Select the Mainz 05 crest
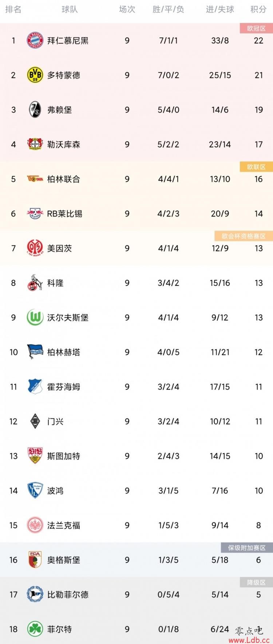 (x=35, y=248)
